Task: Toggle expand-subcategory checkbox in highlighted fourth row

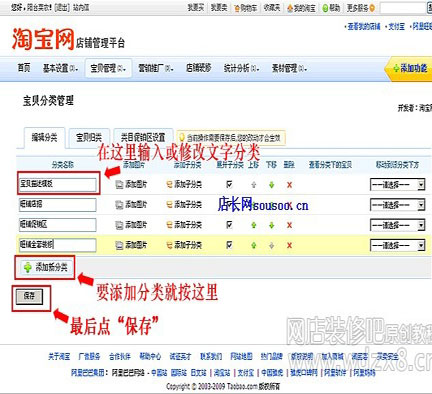Action: tap(229, 245)
